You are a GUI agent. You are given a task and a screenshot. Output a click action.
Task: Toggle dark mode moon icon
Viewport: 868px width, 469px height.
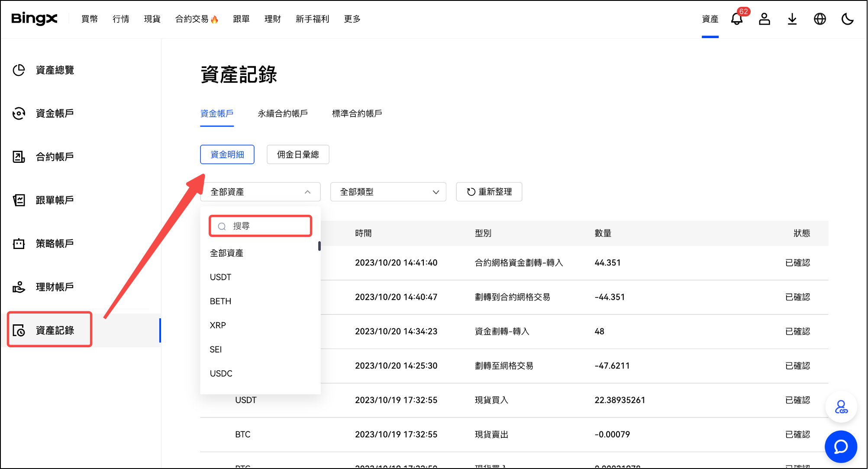847,19
